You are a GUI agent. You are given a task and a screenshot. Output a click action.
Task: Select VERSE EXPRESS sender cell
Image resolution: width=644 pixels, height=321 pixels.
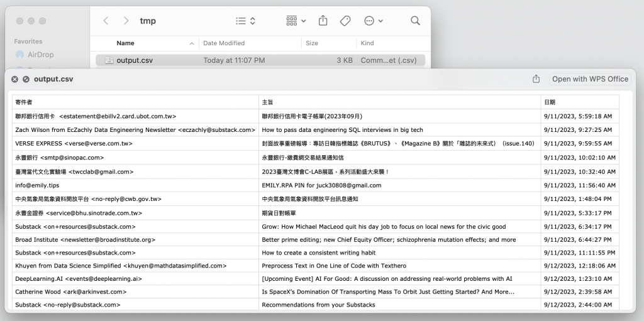136,144
